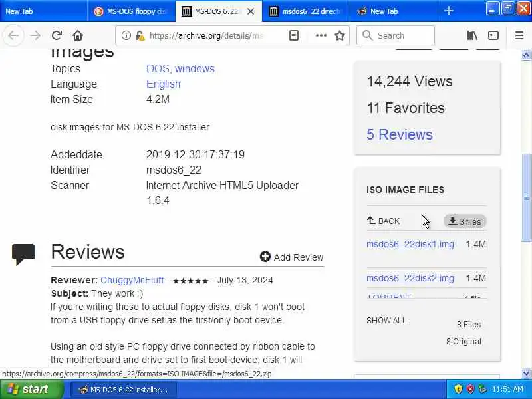
Task: Click the 8 Original text
Action: tap(464, 342)
